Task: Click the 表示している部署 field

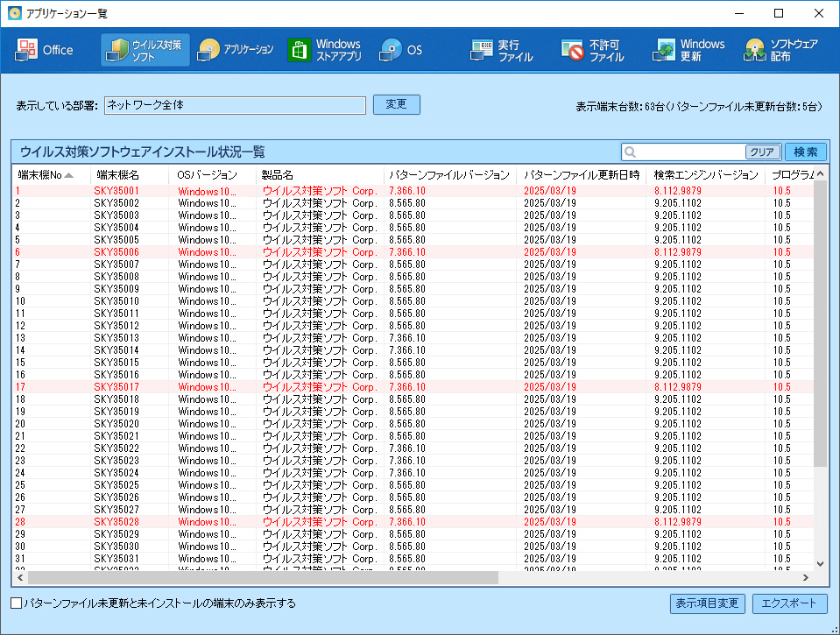Action: point(235,105)
